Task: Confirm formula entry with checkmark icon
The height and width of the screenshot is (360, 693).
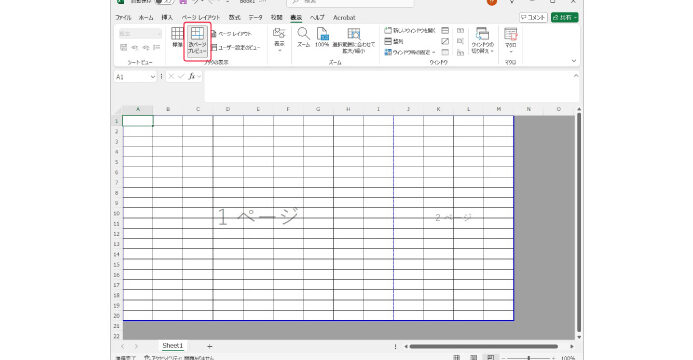Action: pos(181,76)
